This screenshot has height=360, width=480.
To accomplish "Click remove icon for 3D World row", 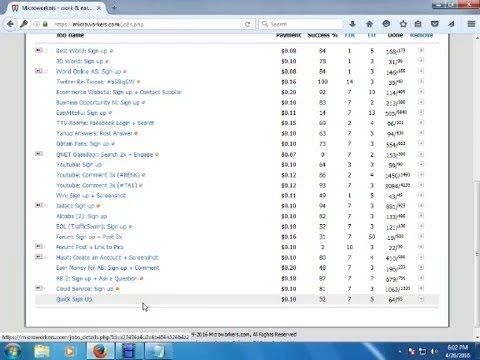I will coord(421,61).
